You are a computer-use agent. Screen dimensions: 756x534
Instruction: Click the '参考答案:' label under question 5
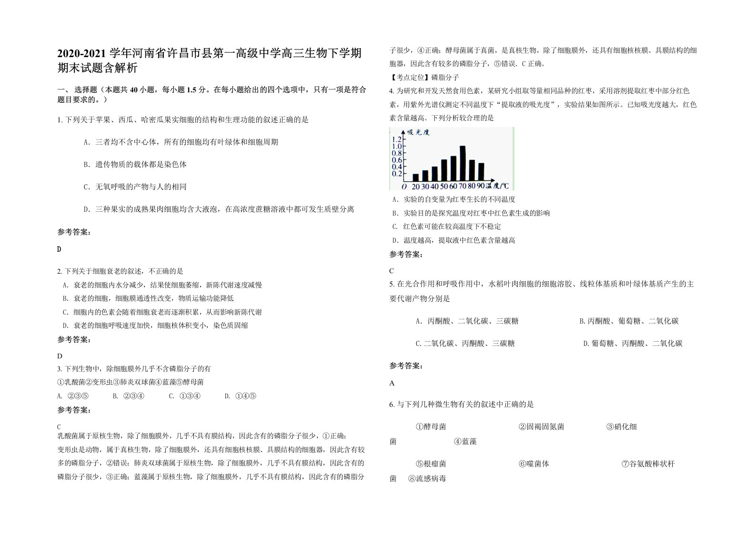[406, 366]
